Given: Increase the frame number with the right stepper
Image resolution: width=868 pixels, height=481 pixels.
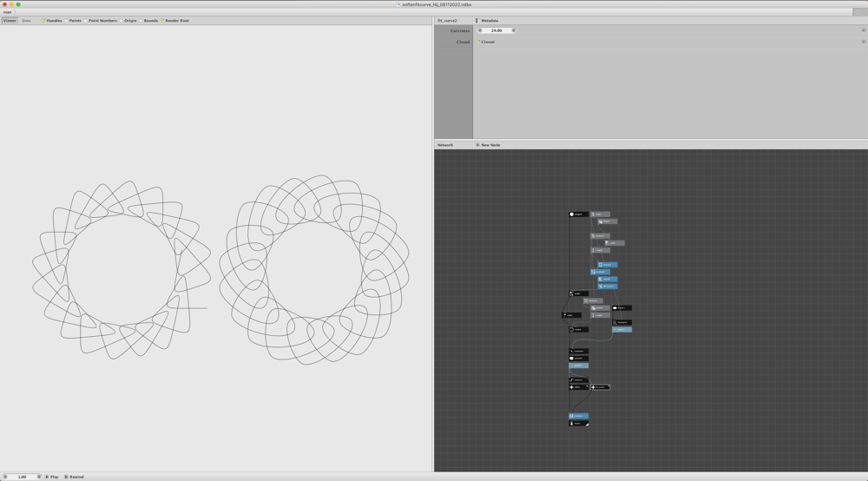Looking at the screenshot, I should [x=39, y=477].
